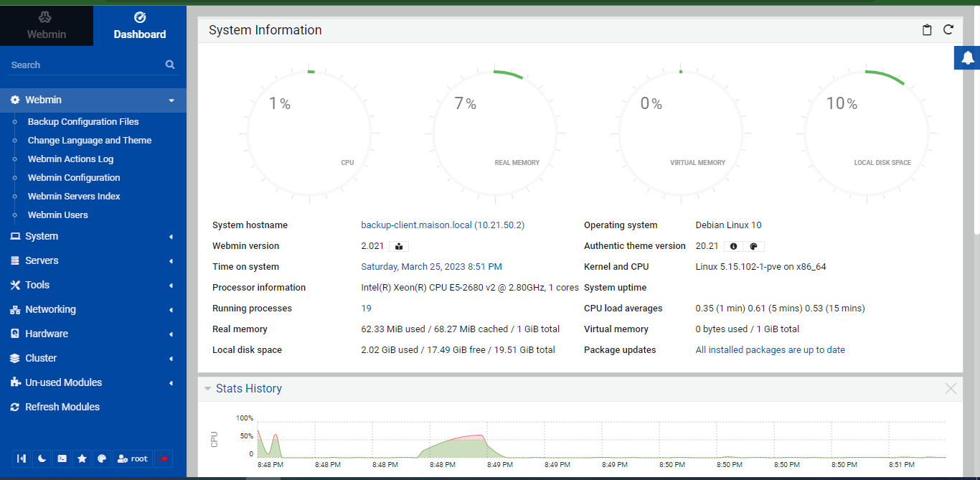Expand the Networking menu category
The height and width of the screenshot is (480, 980).
tap(50, 309)
